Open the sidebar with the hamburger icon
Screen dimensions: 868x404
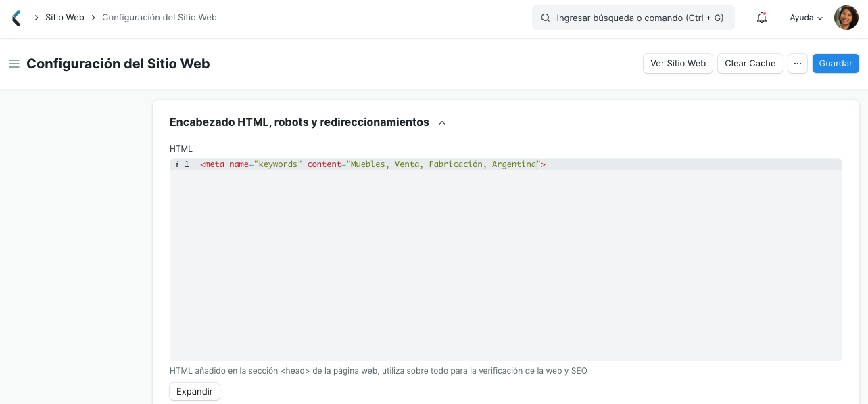(x=14, y=64)
